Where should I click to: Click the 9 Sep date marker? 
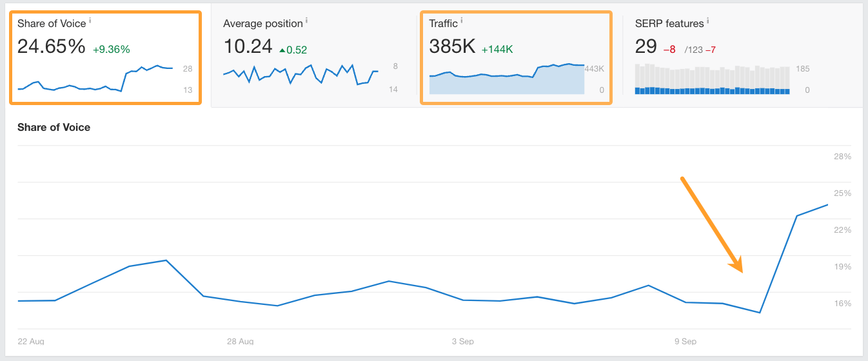pyautogui.click(x=685, y=340)
